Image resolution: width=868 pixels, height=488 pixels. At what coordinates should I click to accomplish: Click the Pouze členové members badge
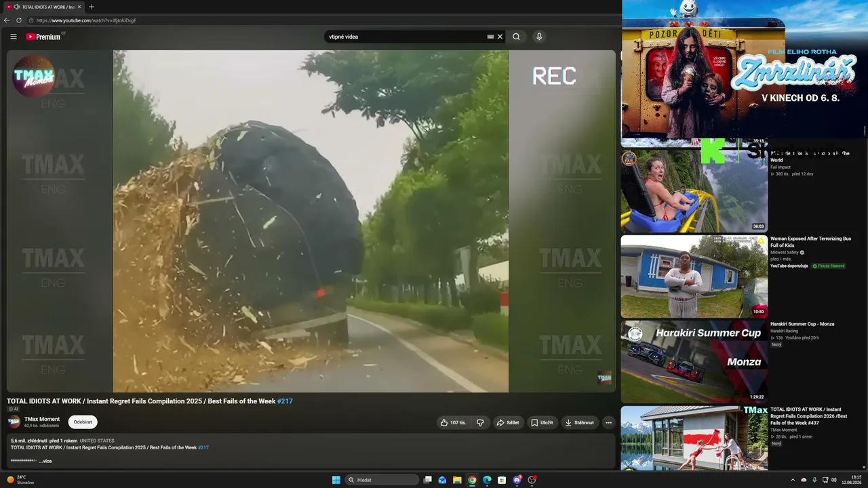click(829, 266)
